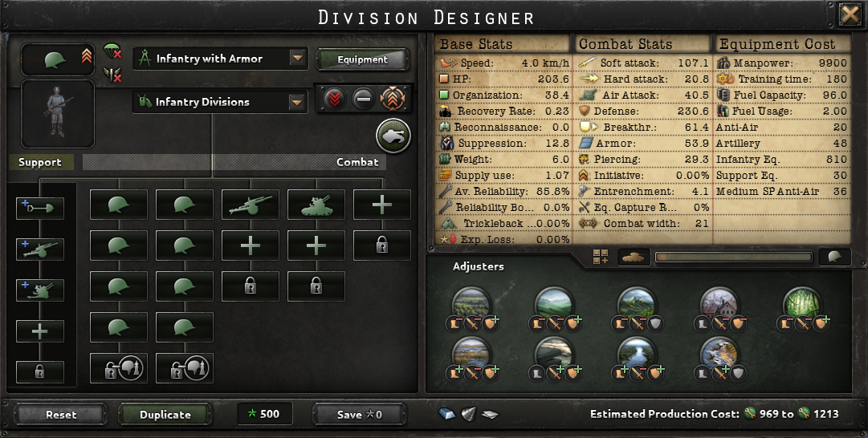
Task: Set reinforcement priority to elite
Action: click(x=392, y=99)
